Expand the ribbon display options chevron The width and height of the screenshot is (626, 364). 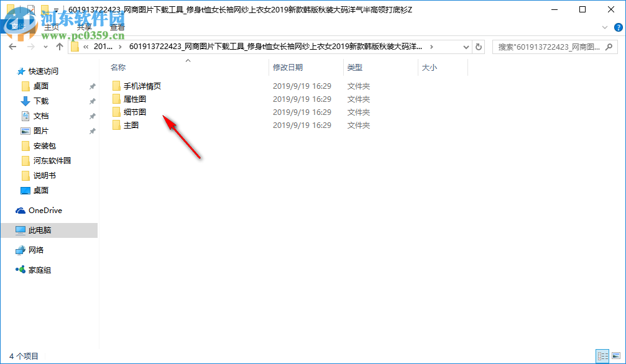(x=604, y=27)
